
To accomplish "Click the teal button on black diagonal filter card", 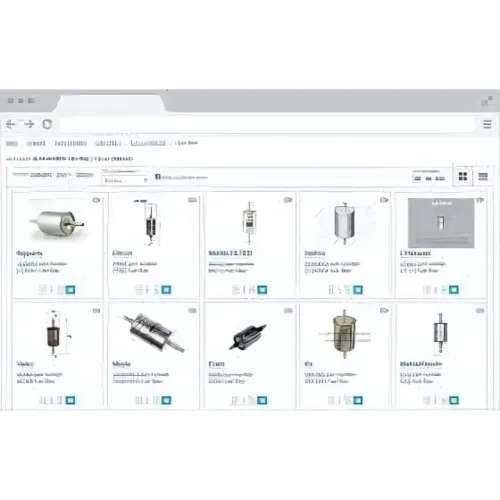I will [262, 400].
